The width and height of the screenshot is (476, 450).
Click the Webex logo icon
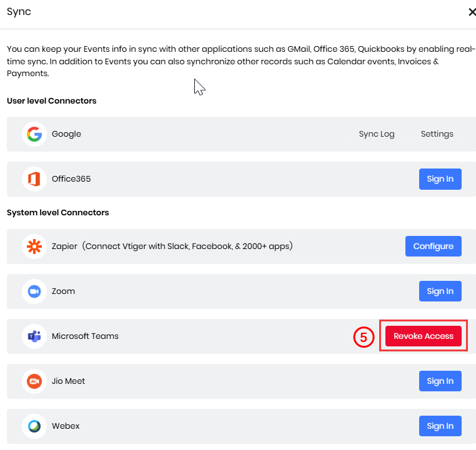click(x=34, y=426)
